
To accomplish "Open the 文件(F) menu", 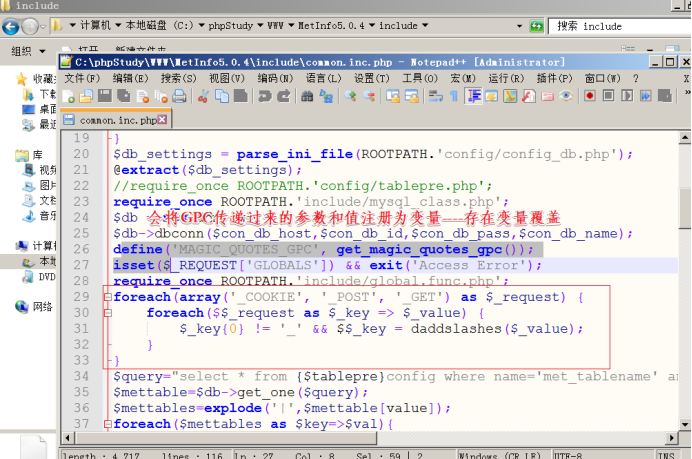I will [82, 79].
